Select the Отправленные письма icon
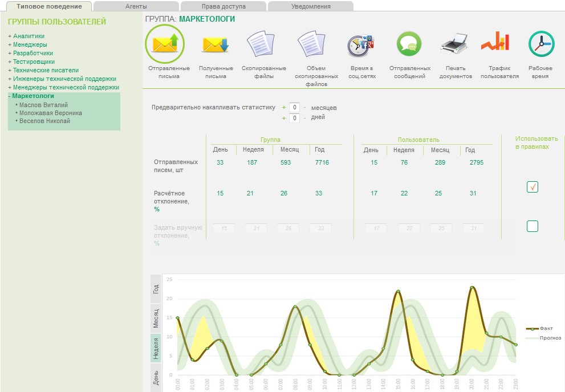The image size is (565, 392). [165, 44]
